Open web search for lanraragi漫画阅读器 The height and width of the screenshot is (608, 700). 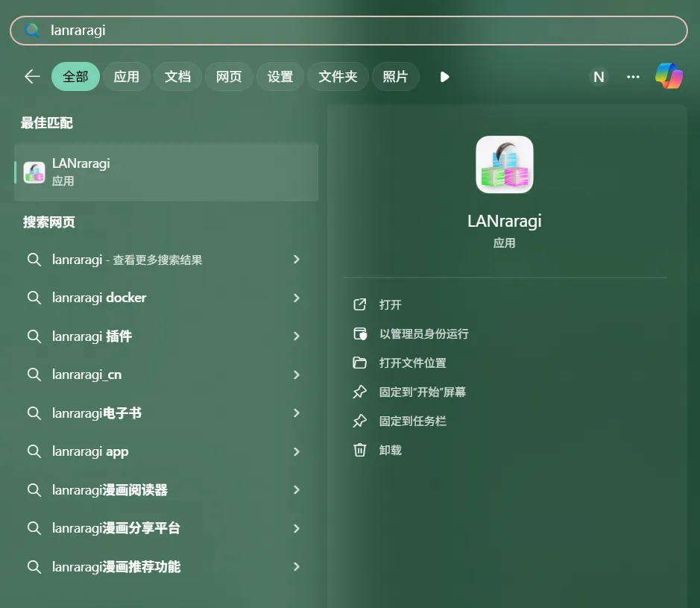coord(110,490)
